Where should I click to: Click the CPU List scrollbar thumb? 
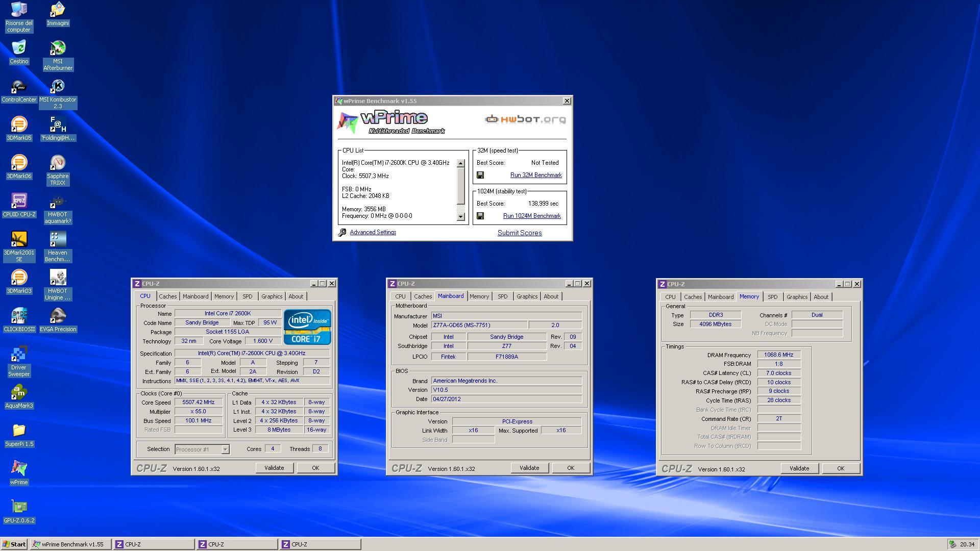pos(460,186)
